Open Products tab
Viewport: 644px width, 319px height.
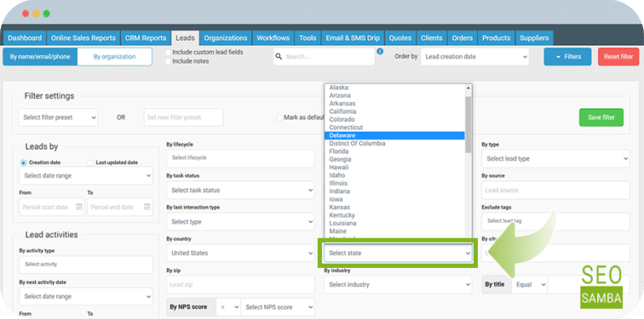[496, 39]
